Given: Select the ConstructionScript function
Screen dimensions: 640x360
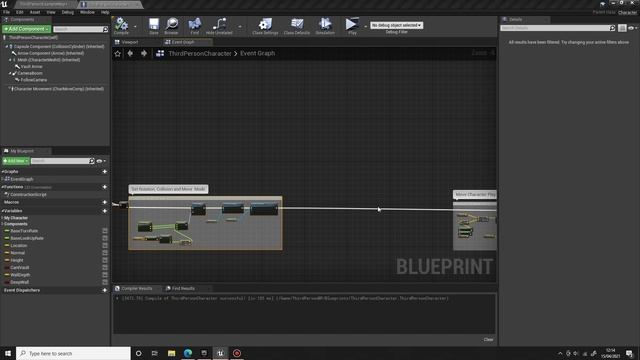Looking at the screenshot, I should (28, 195).
